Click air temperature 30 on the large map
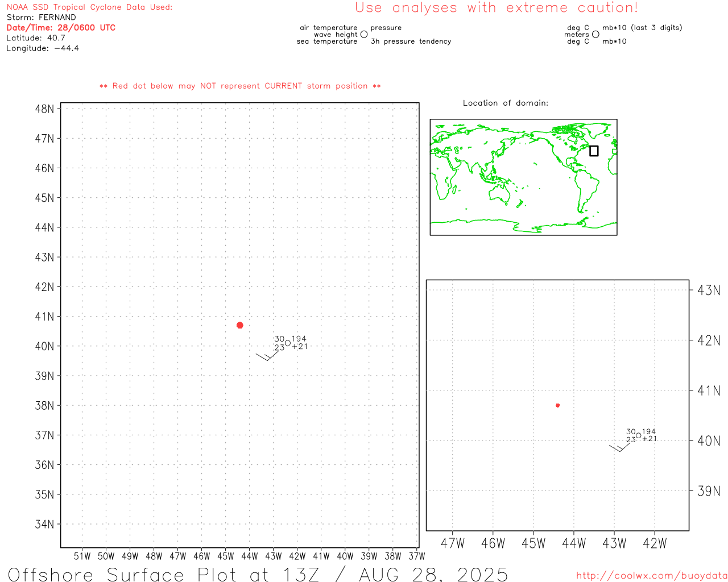 point(279,339)
